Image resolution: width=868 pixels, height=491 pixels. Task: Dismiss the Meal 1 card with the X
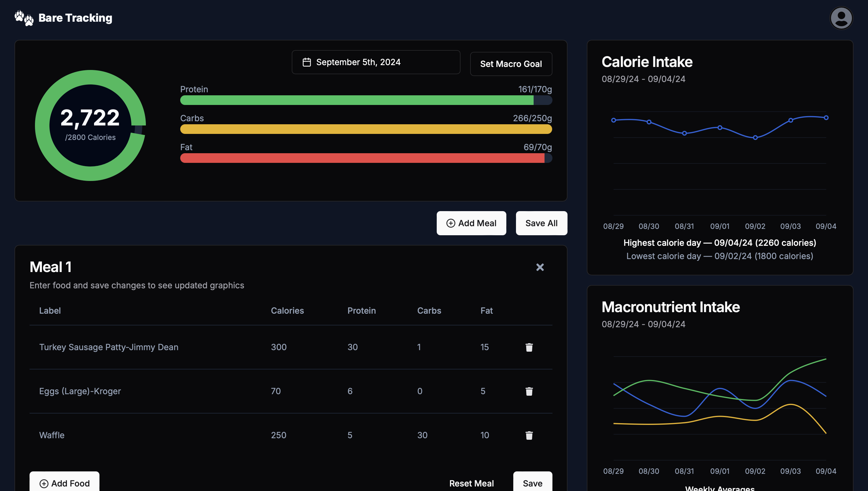540,267
